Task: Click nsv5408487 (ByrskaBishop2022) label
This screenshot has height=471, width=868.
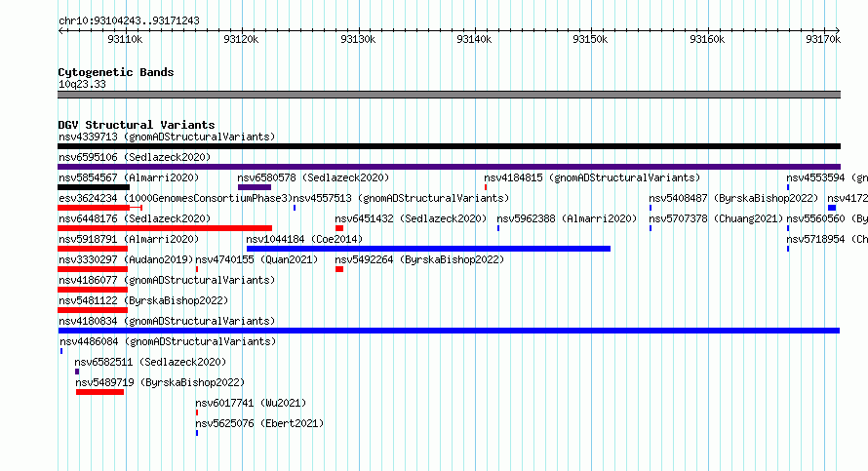Action: [733, 198]
